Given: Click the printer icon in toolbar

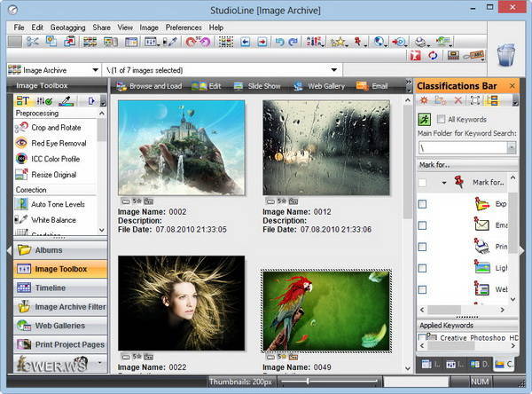Looking at the screenshot, I should 421,42.
